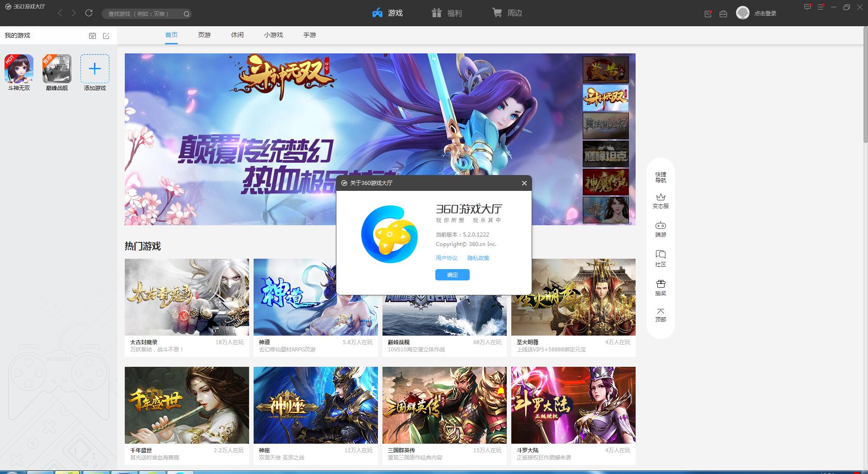Click the game search input field
868x474 pixels.
[140, 14]
